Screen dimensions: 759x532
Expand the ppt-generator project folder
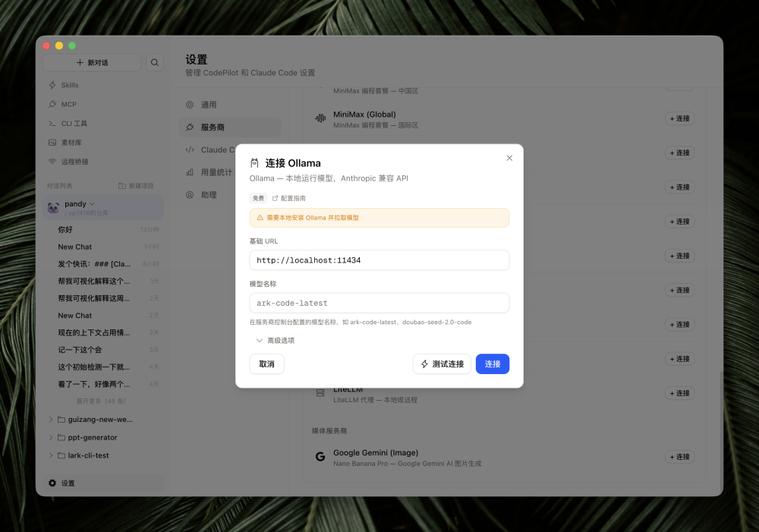click(50, 437)
